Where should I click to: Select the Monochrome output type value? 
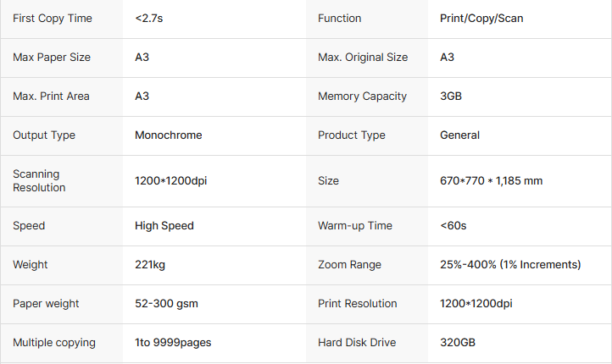[x=169, y=135]
